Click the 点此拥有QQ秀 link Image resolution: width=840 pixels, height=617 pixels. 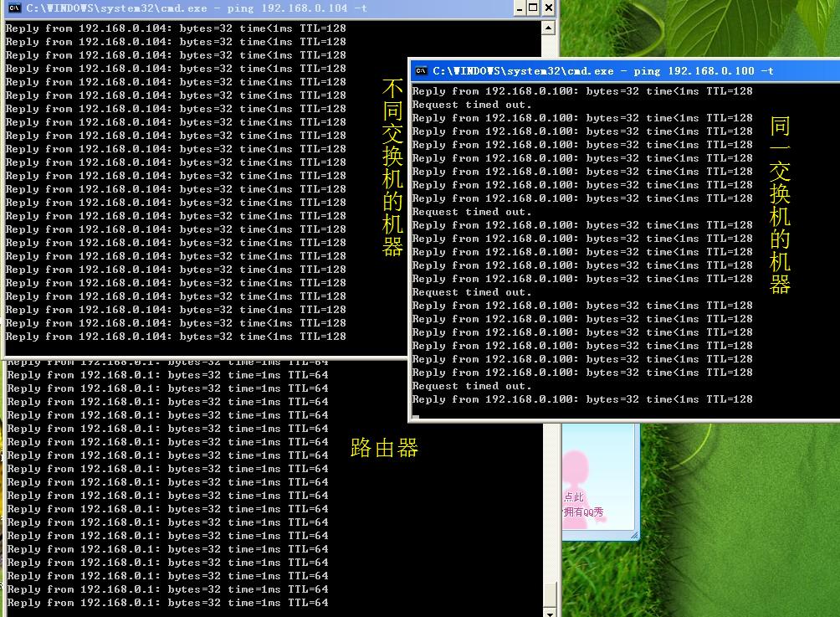[583, 505]
